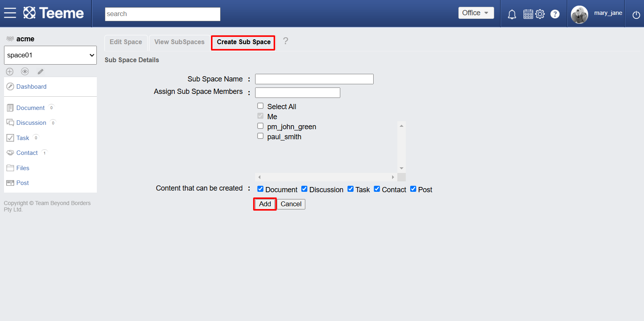This screenshot has height=321, width=644.
Task: Click the Add button
Action: (x=265, y=204)
